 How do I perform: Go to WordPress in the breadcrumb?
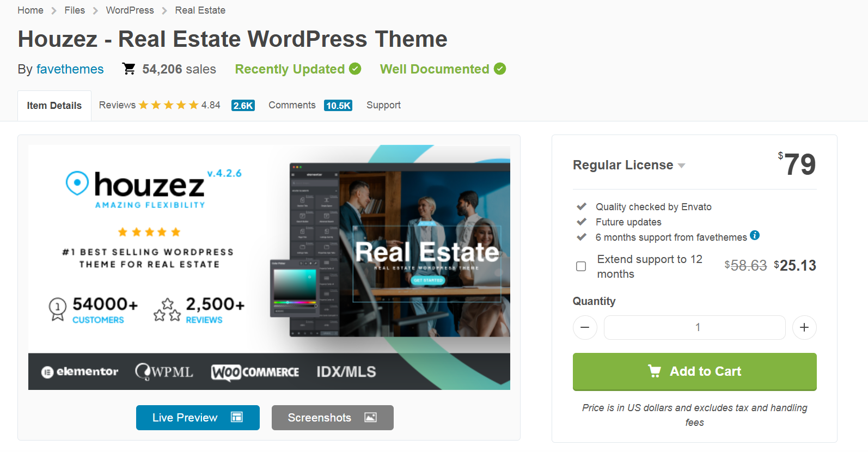(130, 10)
